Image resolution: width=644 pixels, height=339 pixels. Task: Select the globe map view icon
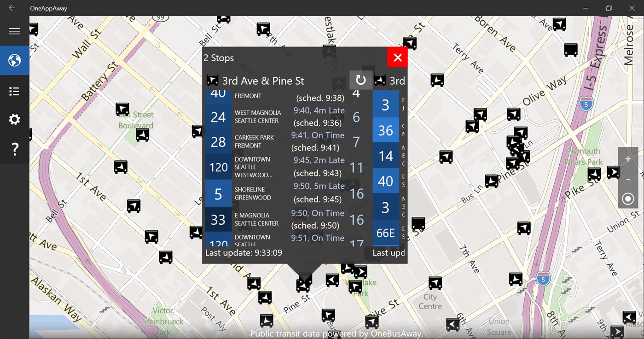[x=14, y=60]
